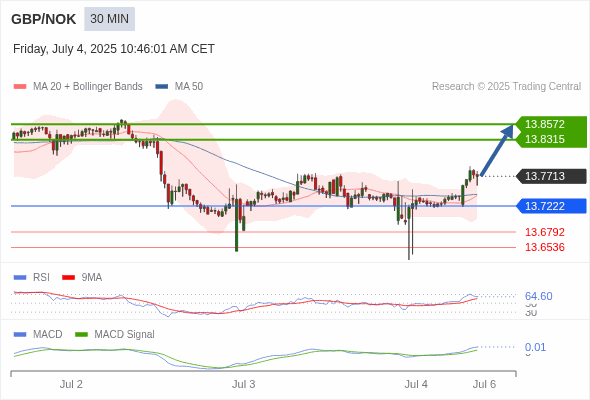The width and height of the screenshot is (590, 400).
Task: Click the 13.6536 support level text
Action: tap(544, 247)
